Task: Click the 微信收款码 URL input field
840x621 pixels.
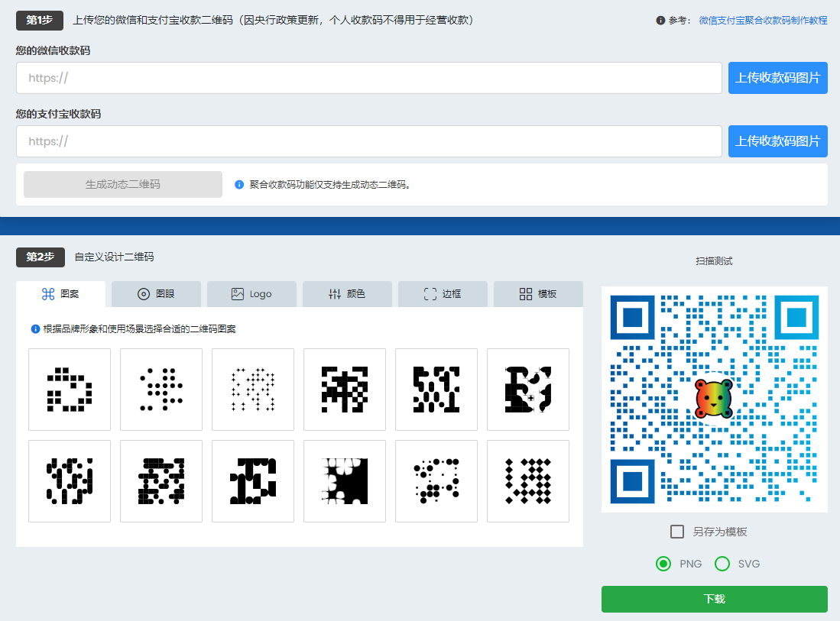Action: click(368, 78)
